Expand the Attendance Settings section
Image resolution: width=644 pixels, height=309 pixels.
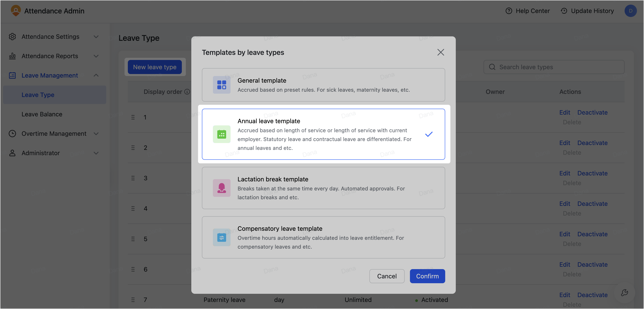click(96, 37)
